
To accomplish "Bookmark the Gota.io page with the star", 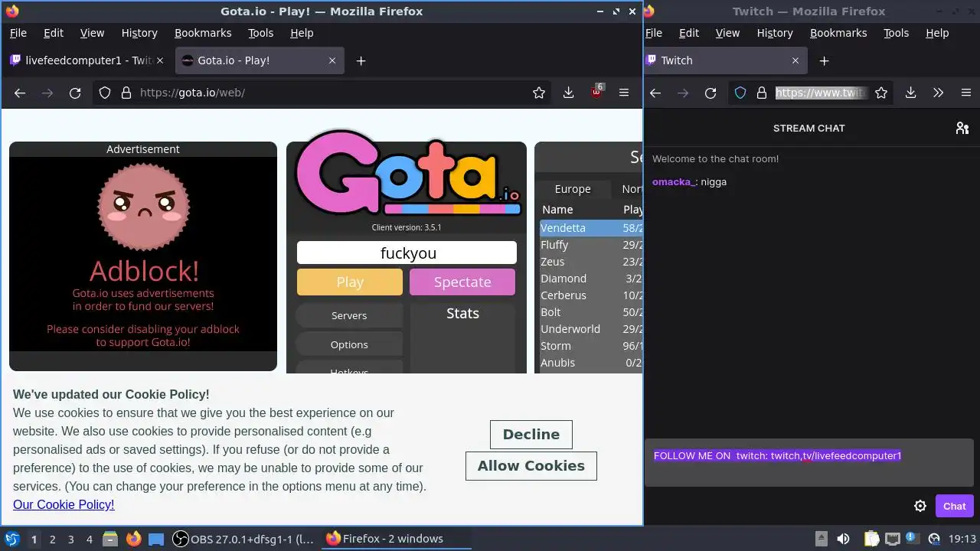I will [x=539, y=93].
